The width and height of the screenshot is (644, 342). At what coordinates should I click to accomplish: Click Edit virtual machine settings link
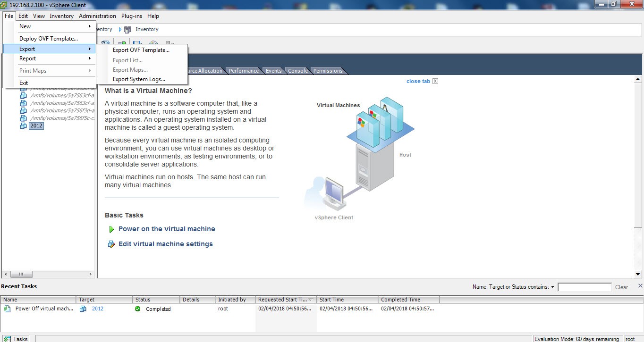point(166,244)
